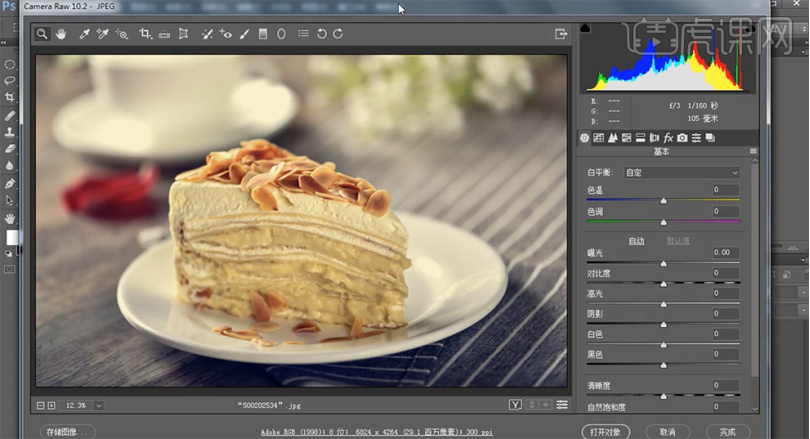Switch to the Tone Curve panel tab
The width and height of the screenshot is (810, 439).
(599, 138)
